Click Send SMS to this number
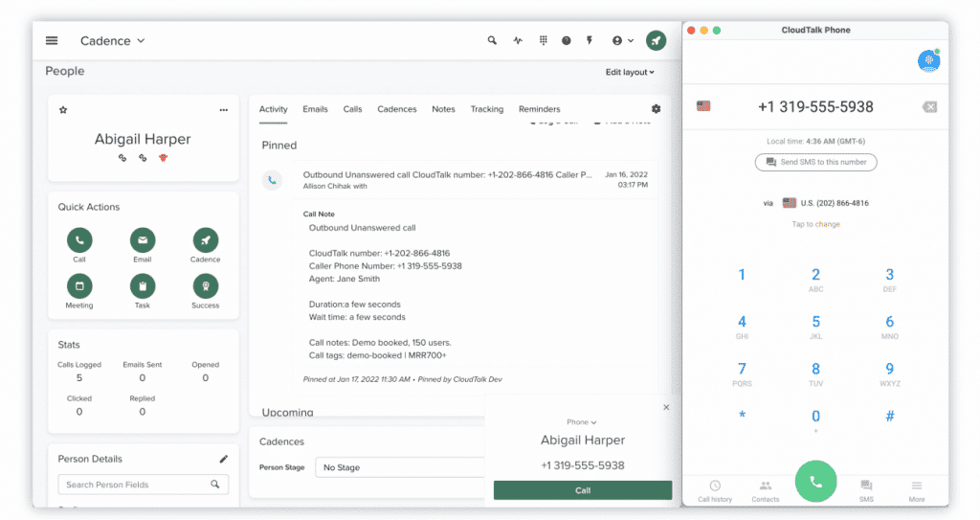980x520 pixels. 815,162
